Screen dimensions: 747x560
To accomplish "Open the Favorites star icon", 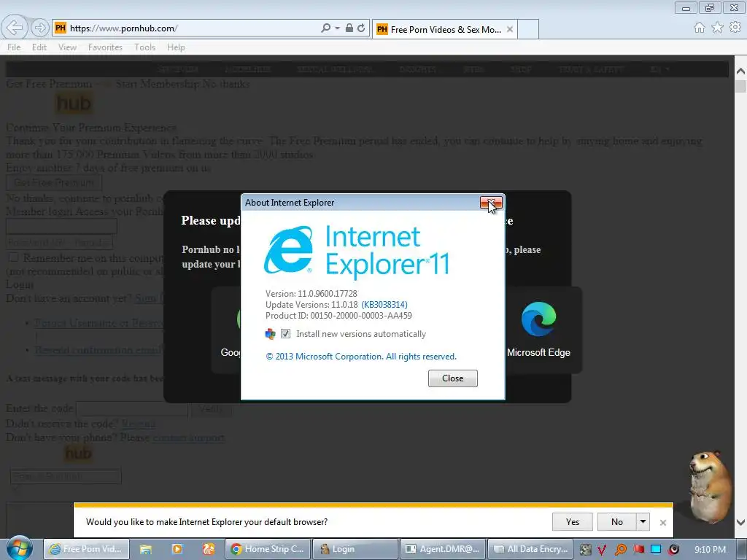I will click(x=717, y=28).
